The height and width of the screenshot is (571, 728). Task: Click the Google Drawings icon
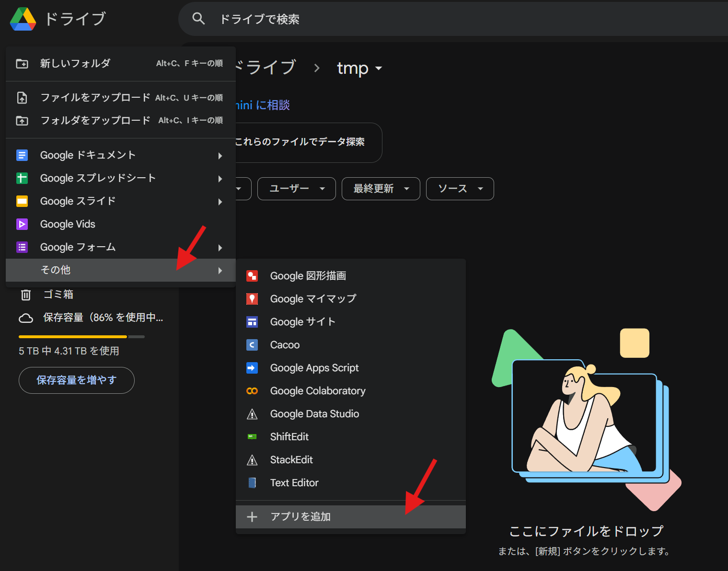click(252, 276)
